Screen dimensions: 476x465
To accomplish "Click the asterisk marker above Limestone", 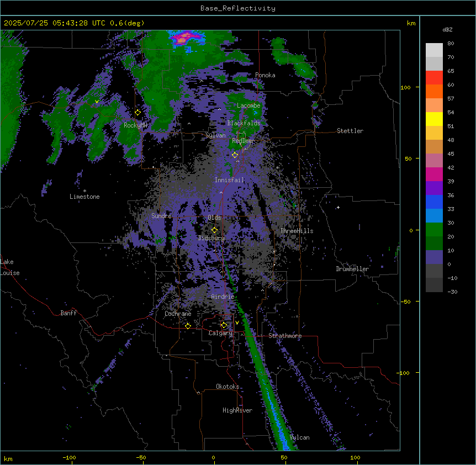I will [84, 191].
